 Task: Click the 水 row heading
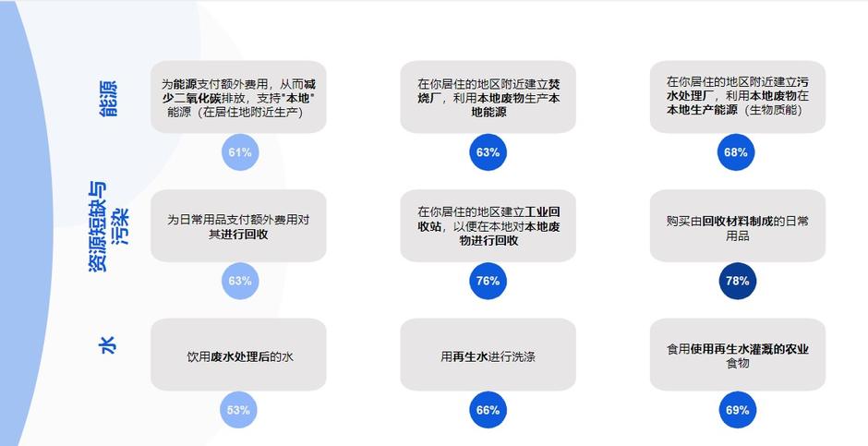coord(107,345)
